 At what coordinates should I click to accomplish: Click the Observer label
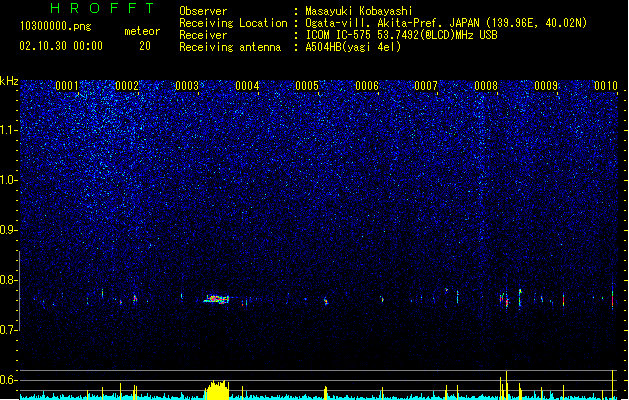(203, 11)
